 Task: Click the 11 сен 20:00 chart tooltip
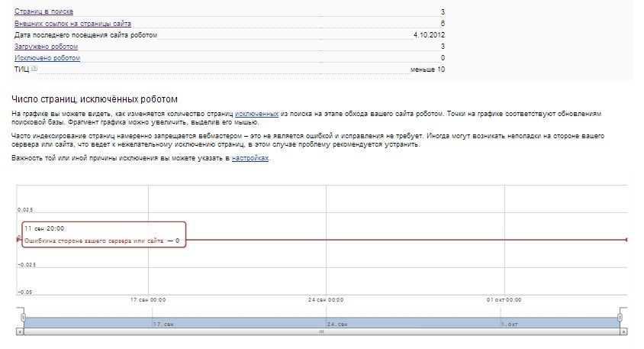[102, 234]
